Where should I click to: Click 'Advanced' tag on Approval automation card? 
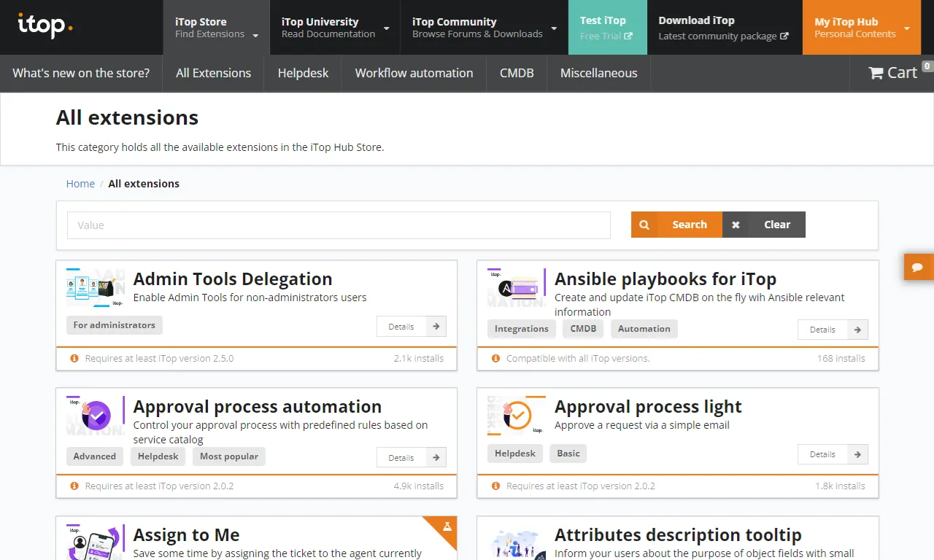pos(95,456)
